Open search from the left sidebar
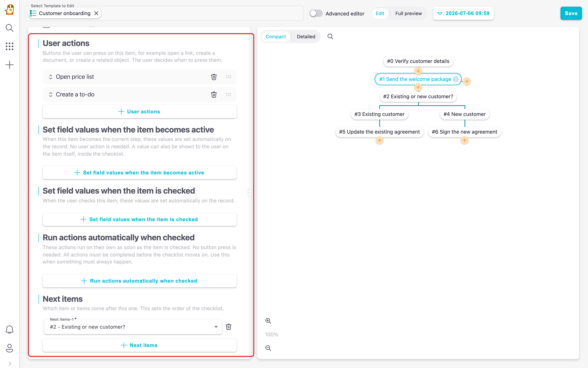Image resolution: width=588 pixels, height=368 pixels. coord(10,28)
